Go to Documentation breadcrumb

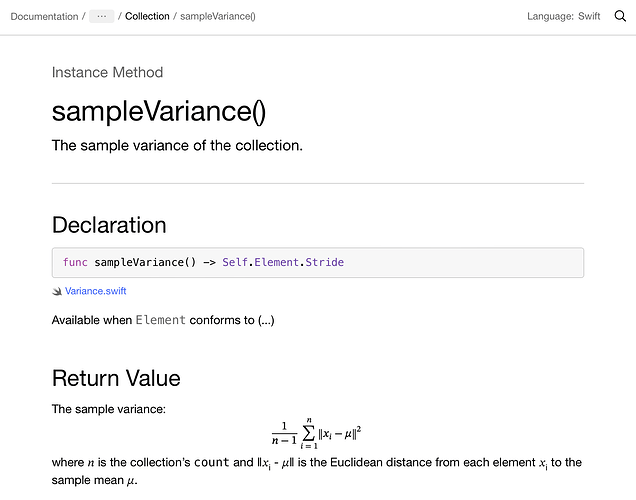coord(44,16)
